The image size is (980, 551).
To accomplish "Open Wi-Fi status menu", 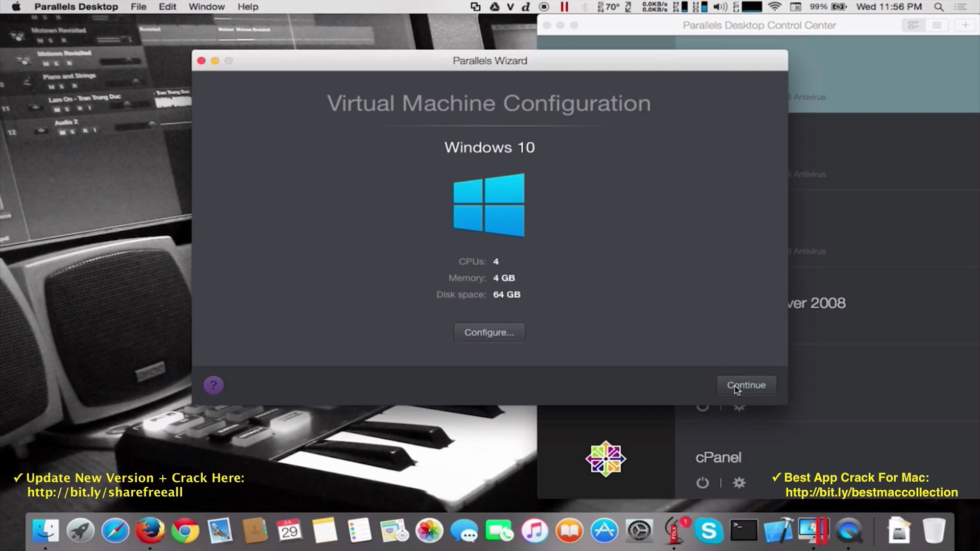I will [774, 7].
